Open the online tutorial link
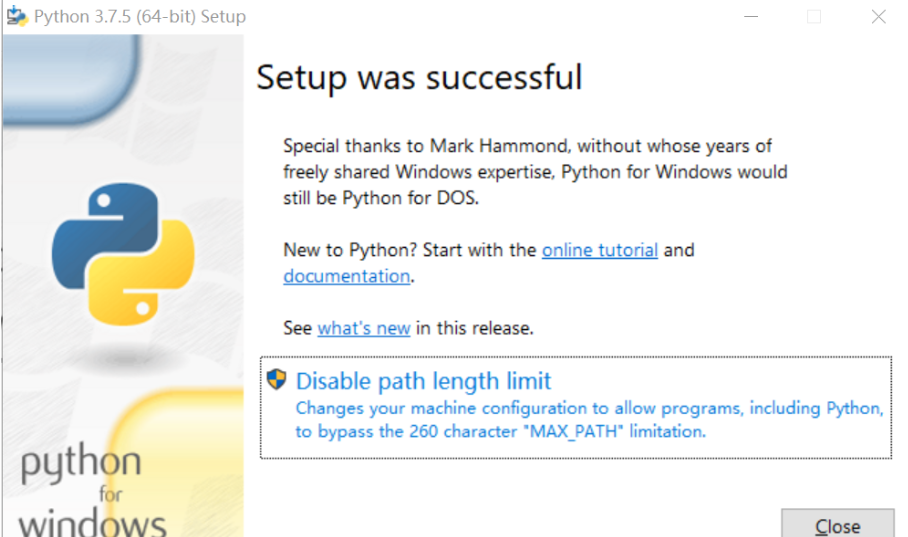 [599, 250]
